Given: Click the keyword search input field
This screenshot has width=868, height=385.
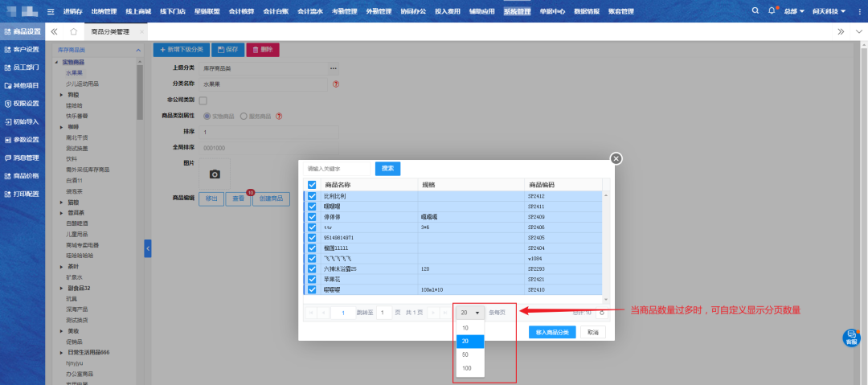Looking at the screenshot, I should [x=338, y=169].
